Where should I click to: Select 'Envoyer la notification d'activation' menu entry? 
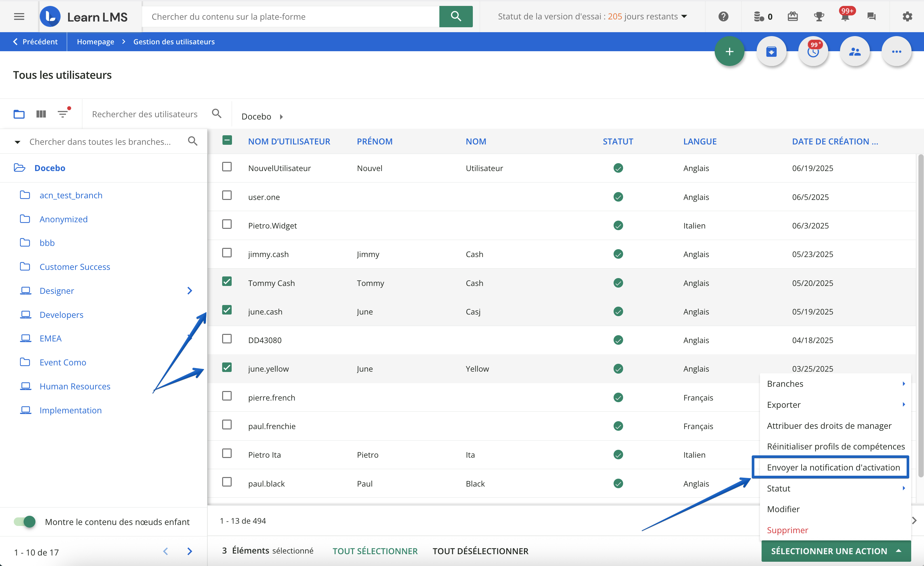tap(833, 467)
